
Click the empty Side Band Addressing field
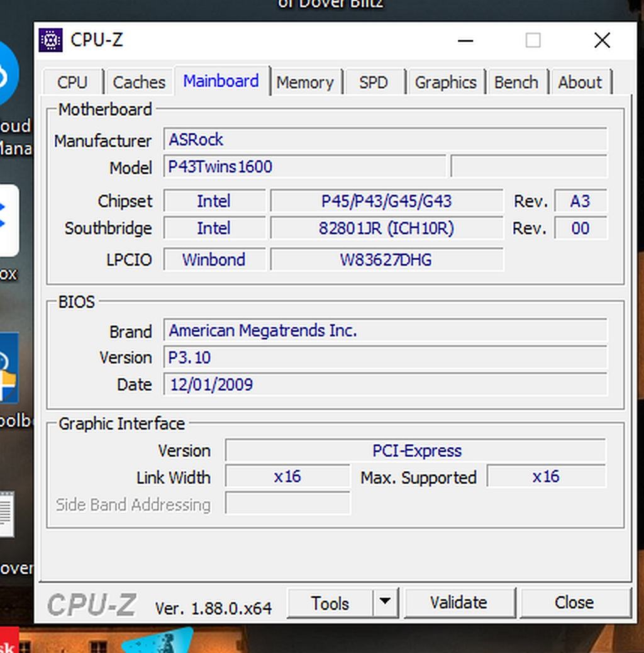tap(287, 503)
